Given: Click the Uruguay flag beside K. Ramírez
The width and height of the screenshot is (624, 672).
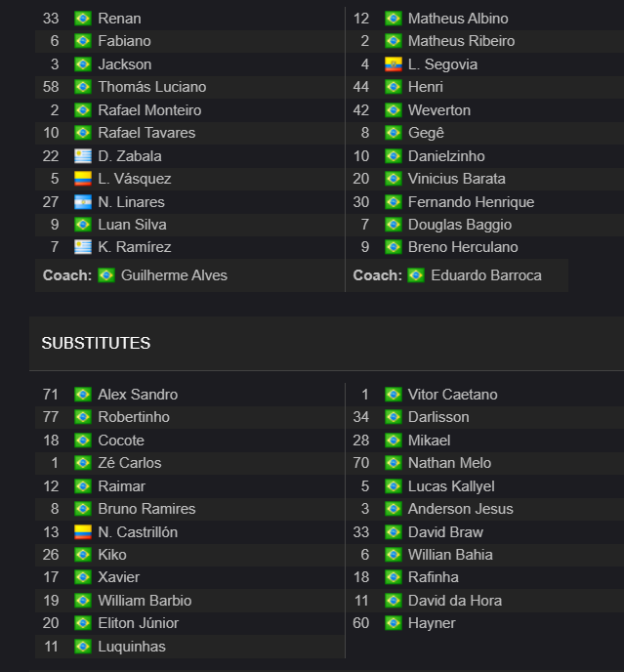Looking at the screenshot, I should tap(83, 247).
